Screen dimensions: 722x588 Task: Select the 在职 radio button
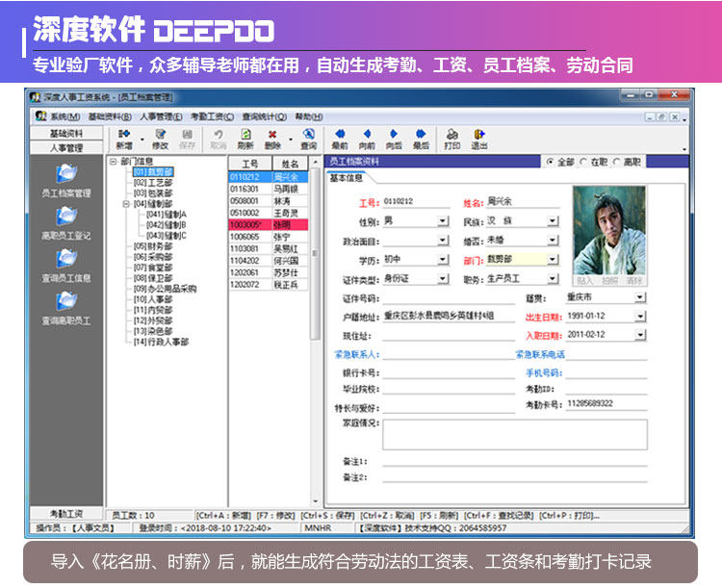point(583,162)
